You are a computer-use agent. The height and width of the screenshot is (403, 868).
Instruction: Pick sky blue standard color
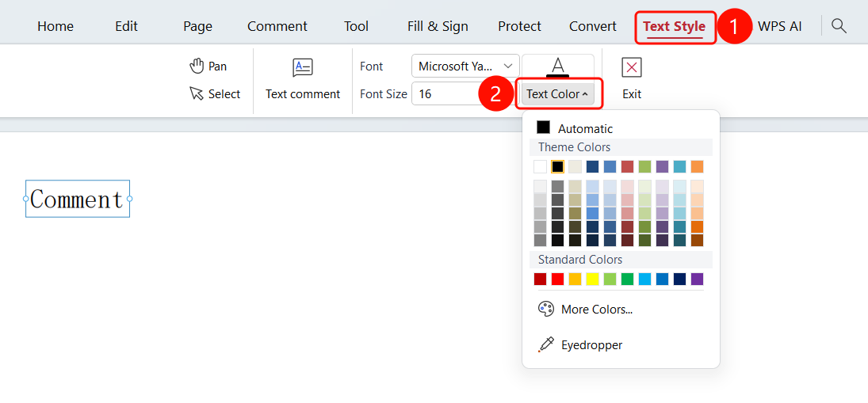click(645, 279)
